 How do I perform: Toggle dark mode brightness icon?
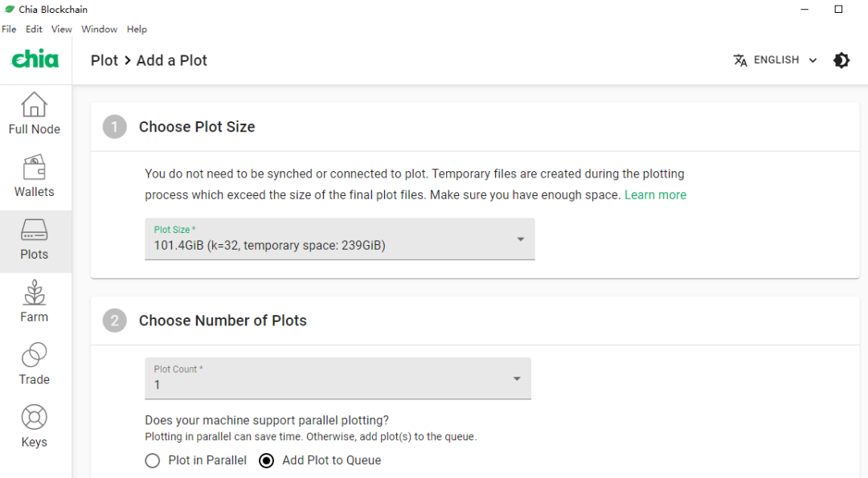coord(841,60)
